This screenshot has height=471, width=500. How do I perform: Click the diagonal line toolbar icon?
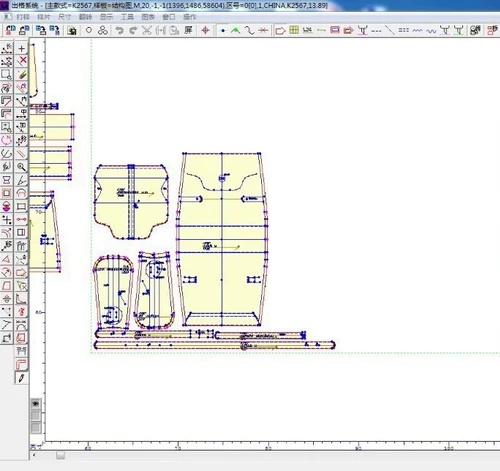pos(390,30)
